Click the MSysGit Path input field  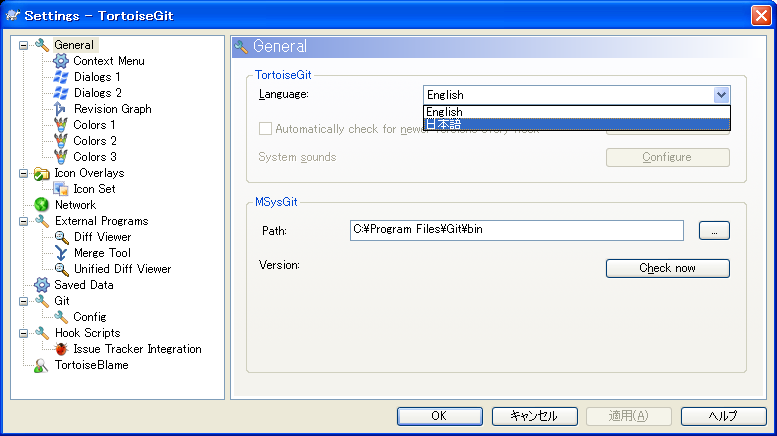516,230
